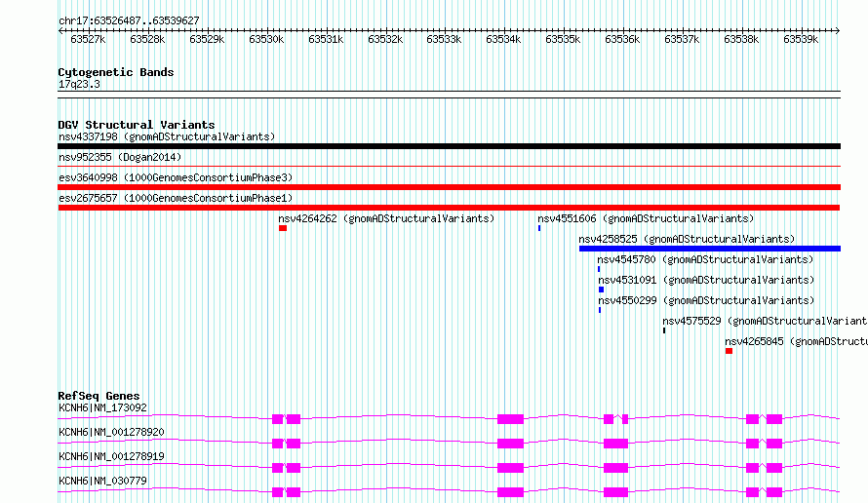The width and height of the screenshot is (868, 503).
Task: Click the red nsv4265845 variant marker
Action: coord(729,351)
